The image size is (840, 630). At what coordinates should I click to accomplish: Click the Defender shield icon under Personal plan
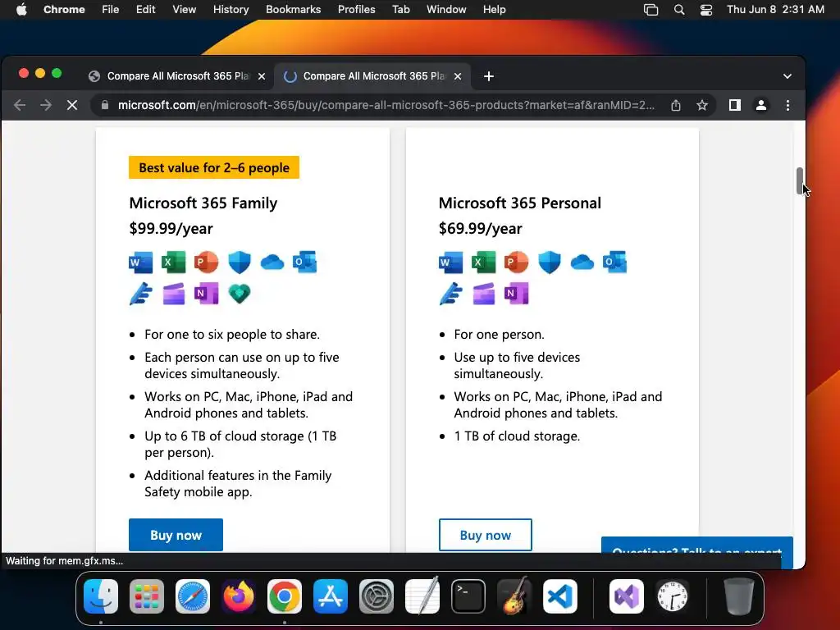coord(549,262)
